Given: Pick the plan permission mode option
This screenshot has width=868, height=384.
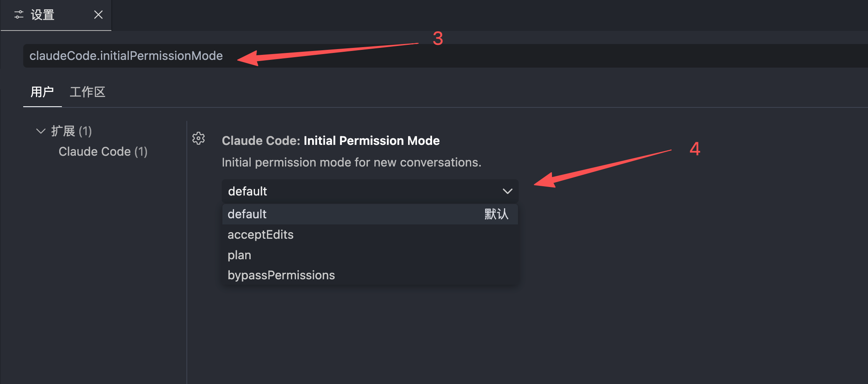Looking at the screenshot, I should (239, 255).
